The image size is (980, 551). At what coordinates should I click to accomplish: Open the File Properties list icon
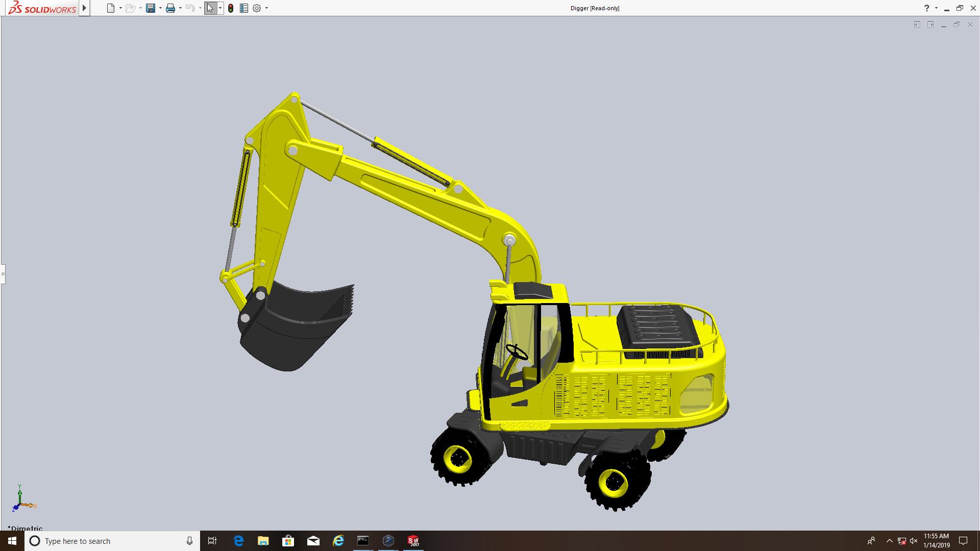pos(244,8)
